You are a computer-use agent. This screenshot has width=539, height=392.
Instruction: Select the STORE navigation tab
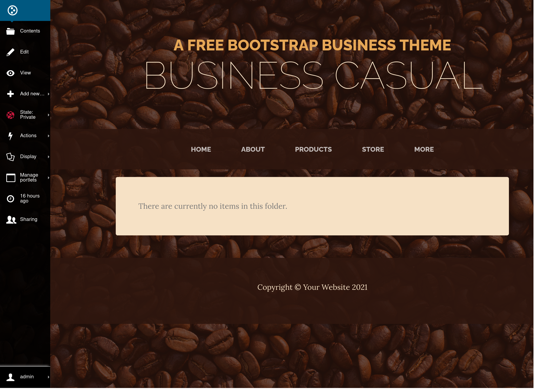coord(373,149)
